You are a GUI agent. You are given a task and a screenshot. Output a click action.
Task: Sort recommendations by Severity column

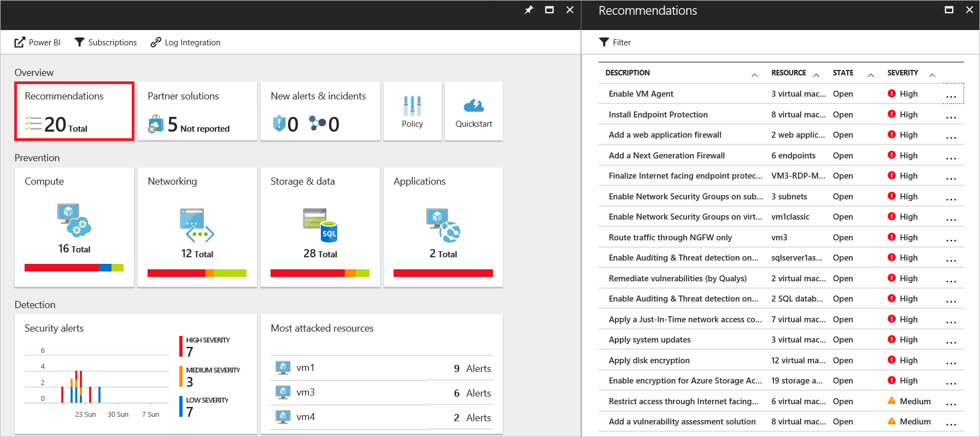(x=902, y=73)
